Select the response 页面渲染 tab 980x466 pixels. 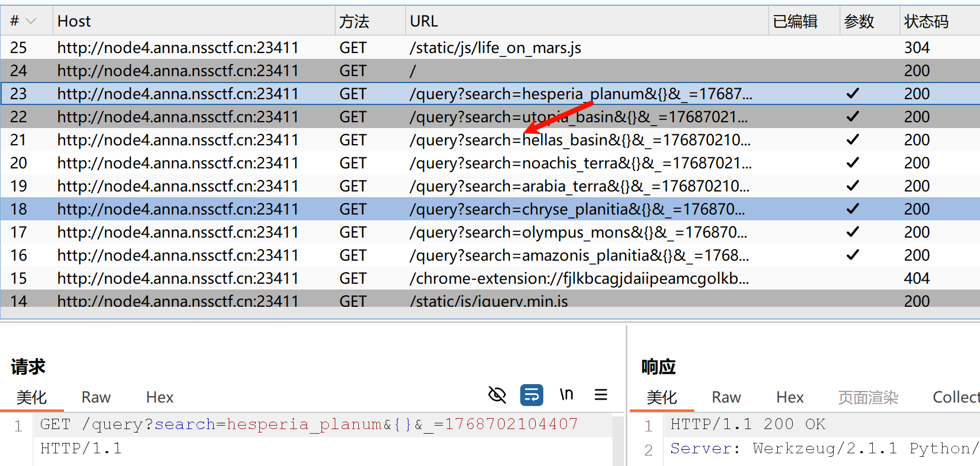(868, 397)
